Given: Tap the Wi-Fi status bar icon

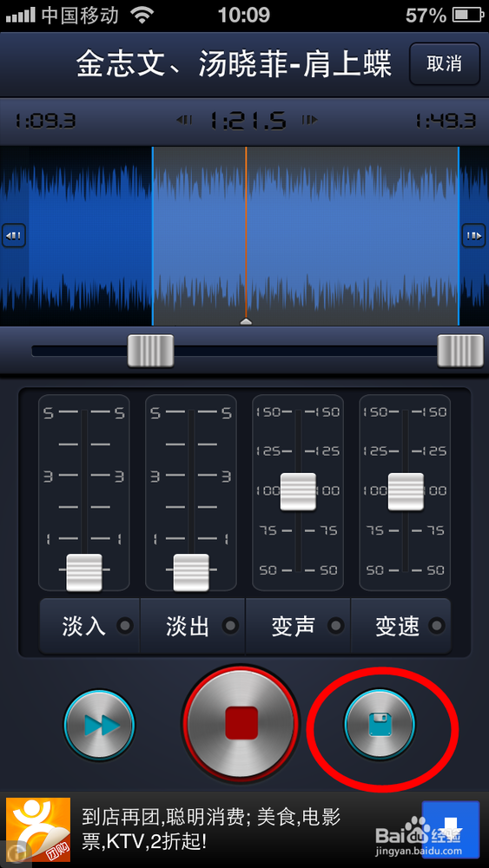Looking at the screenshot, I should click(x=143, y=16).
